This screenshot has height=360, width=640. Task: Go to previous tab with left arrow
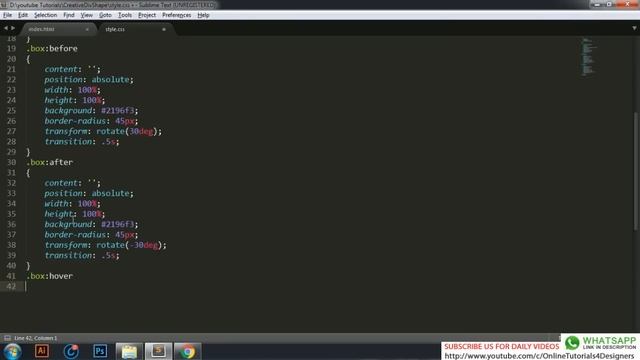pyautogui.click(x=6, y=28)
